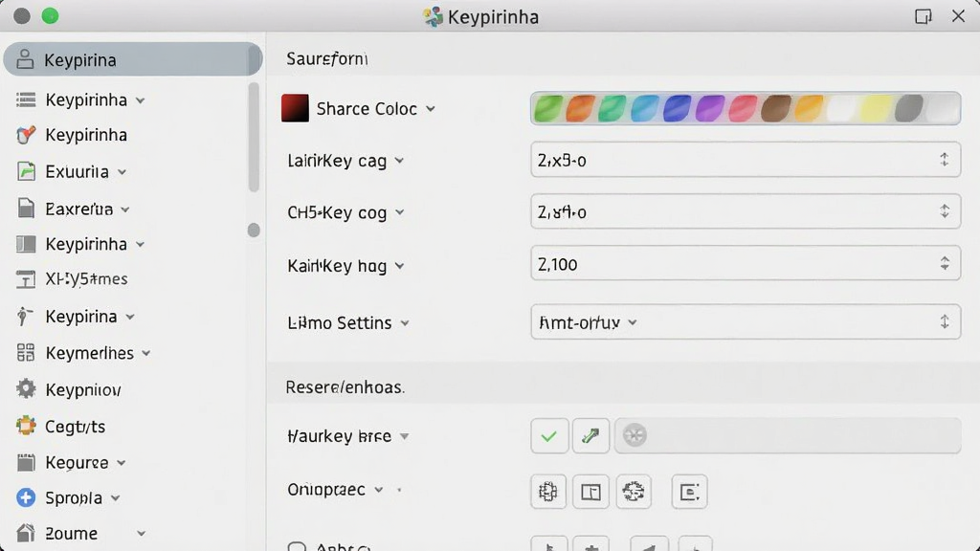Pick the bright yellow color swatch
The height and width of the screenshot is (551, 980).
point(875,109)
